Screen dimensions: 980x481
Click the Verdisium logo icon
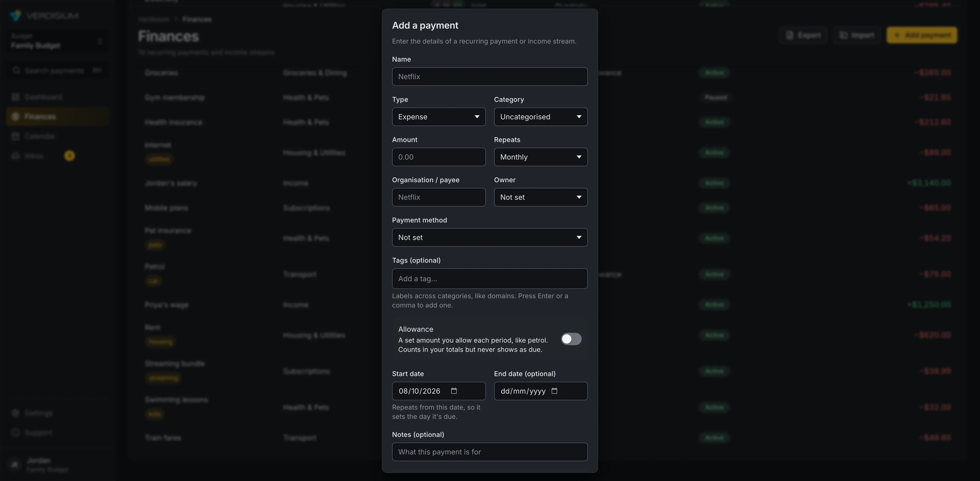click(16, 15)
